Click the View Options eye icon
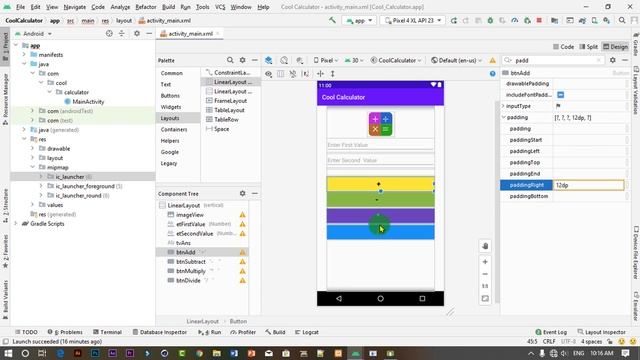 (269, 74)
